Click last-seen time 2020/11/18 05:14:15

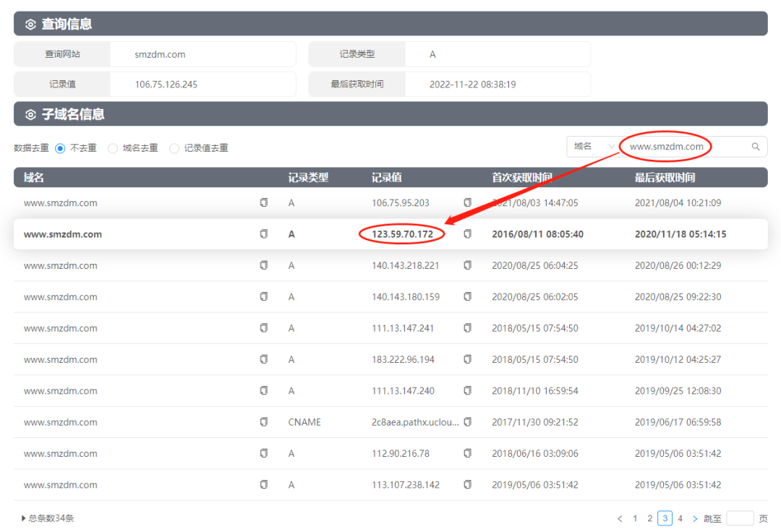(680, 234)
